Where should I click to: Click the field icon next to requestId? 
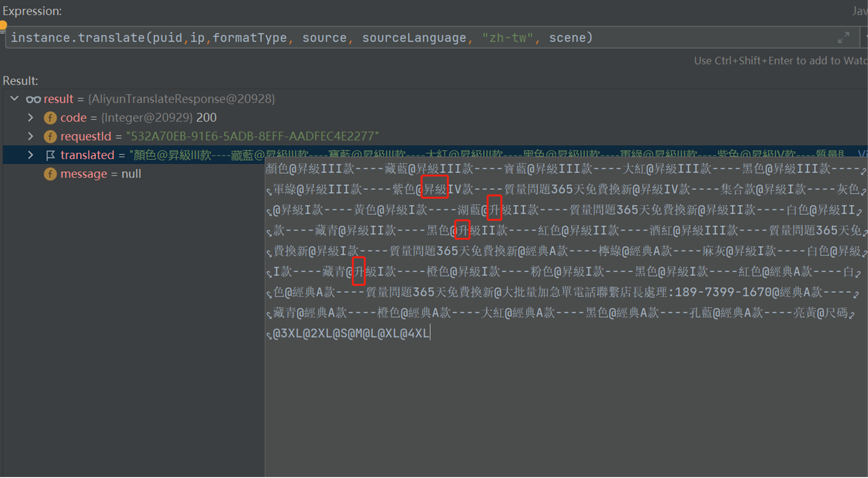click(x=50, y=137)
